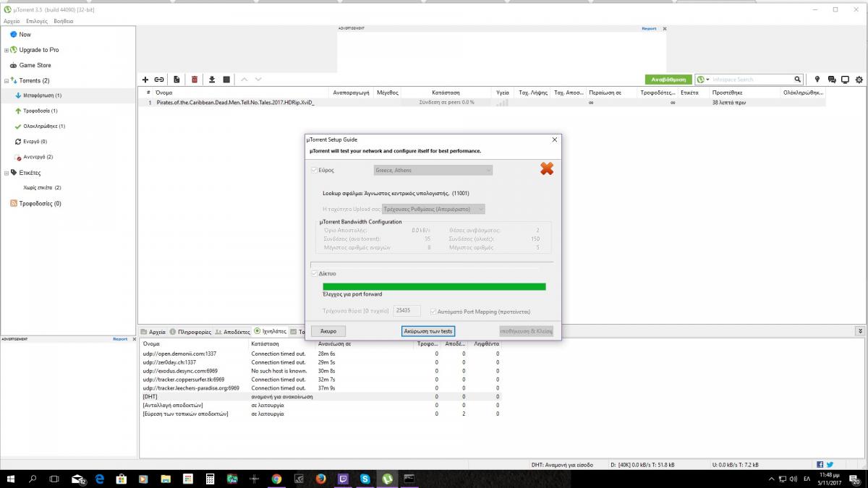
Task: Select the [DHT] tracker row
Action: tap(320, 396)
